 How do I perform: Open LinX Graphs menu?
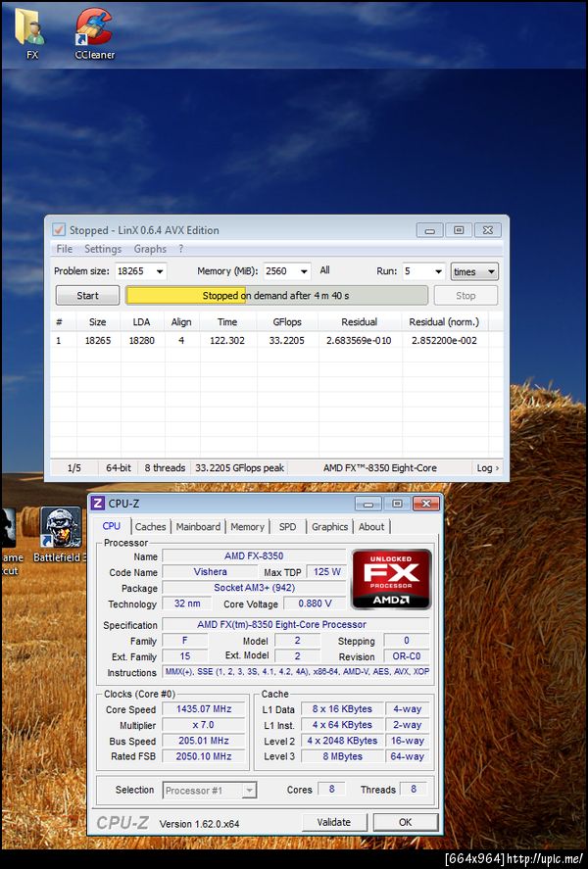[150, 249]
